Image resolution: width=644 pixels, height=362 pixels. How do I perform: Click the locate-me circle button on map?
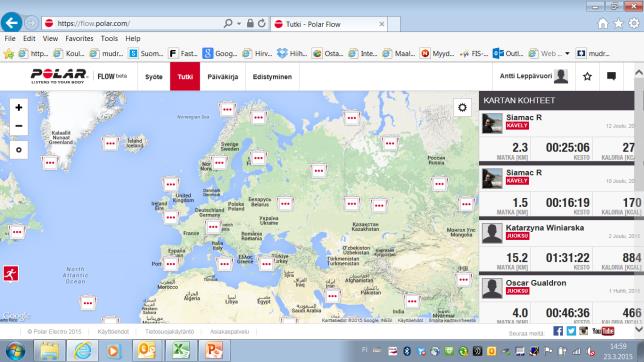(x=18, y=150)
